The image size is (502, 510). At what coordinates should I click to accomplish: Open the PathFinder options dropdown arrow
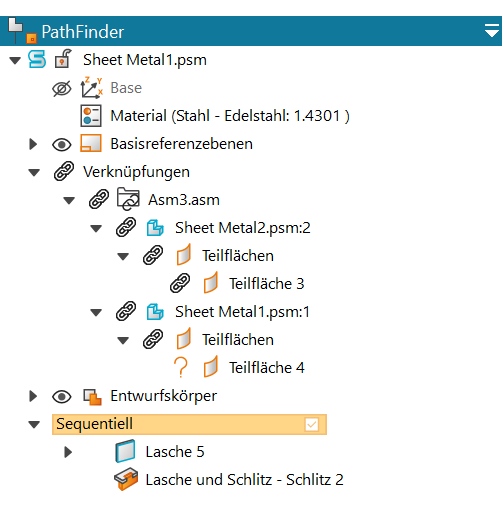click(x=492, y=30)
